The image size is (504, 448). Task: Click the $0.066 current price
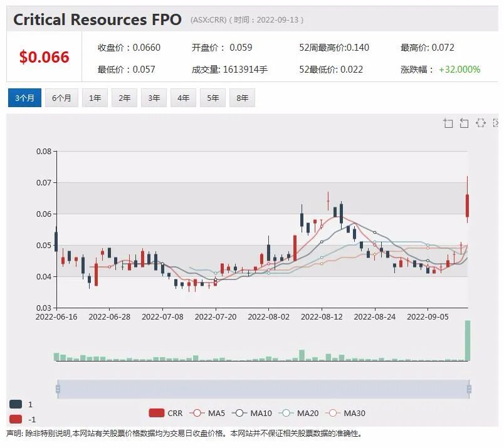click(45, 57)
